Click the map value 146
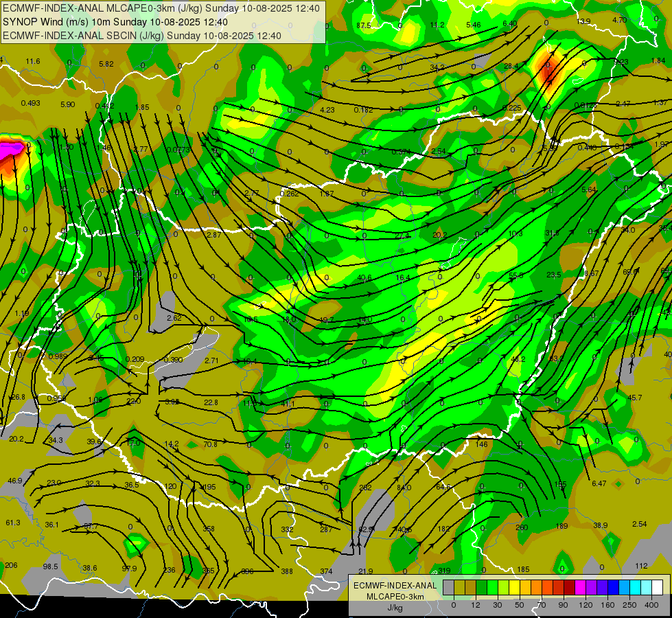This screenshot has width=672, height=618. tap(481, 444)
